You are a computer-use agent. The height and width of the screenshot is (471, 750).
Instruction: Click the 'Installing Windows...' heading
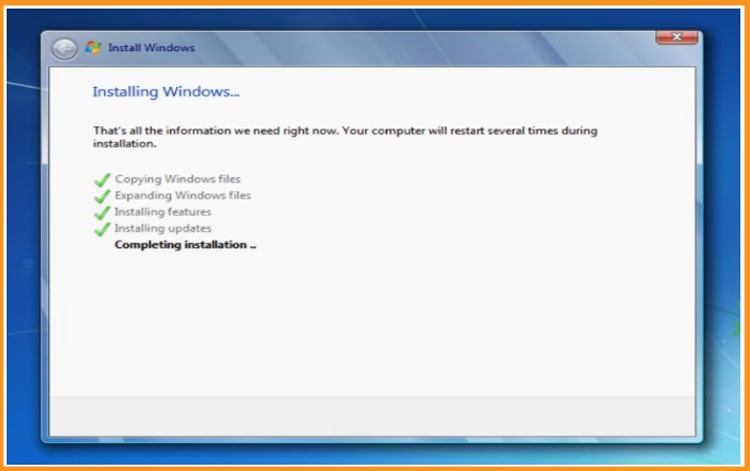[165, 91]
